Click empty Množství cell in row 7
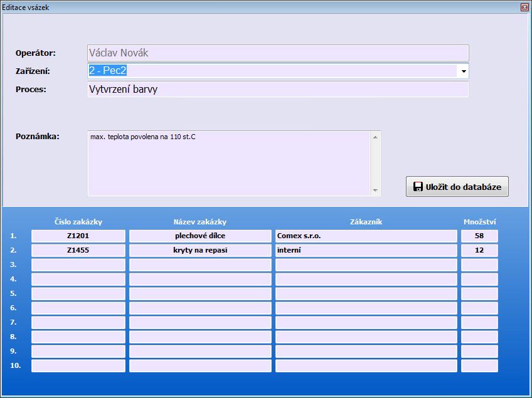 click(479, 322)
